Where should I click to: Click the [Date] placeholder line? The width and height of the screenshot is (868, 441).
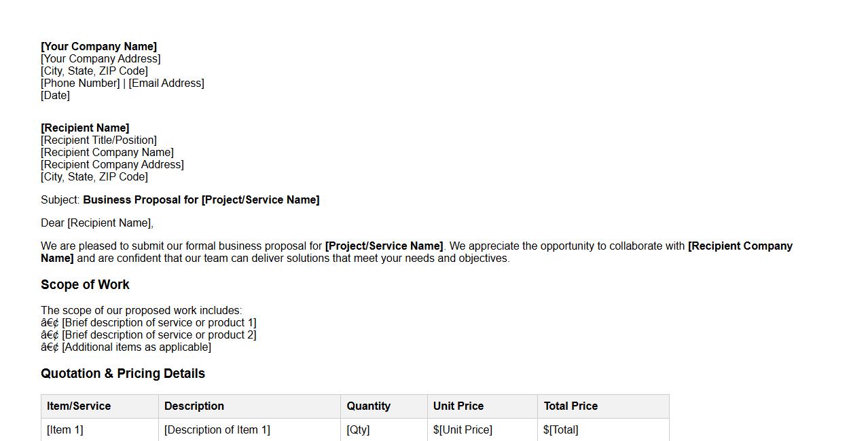tap(55, 96)
